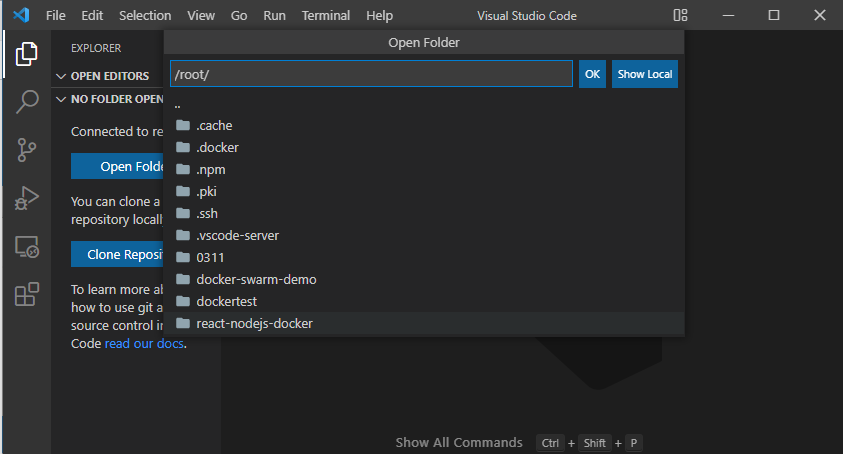843x454 pixels.
Task: Open the Edit menu
Action: point(92,16)
